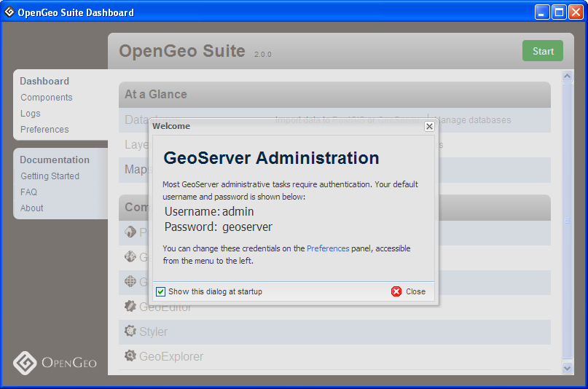Uncheck Show this dialog at startup
Viewport: 588px width, 389px height.
coord(160,291)
